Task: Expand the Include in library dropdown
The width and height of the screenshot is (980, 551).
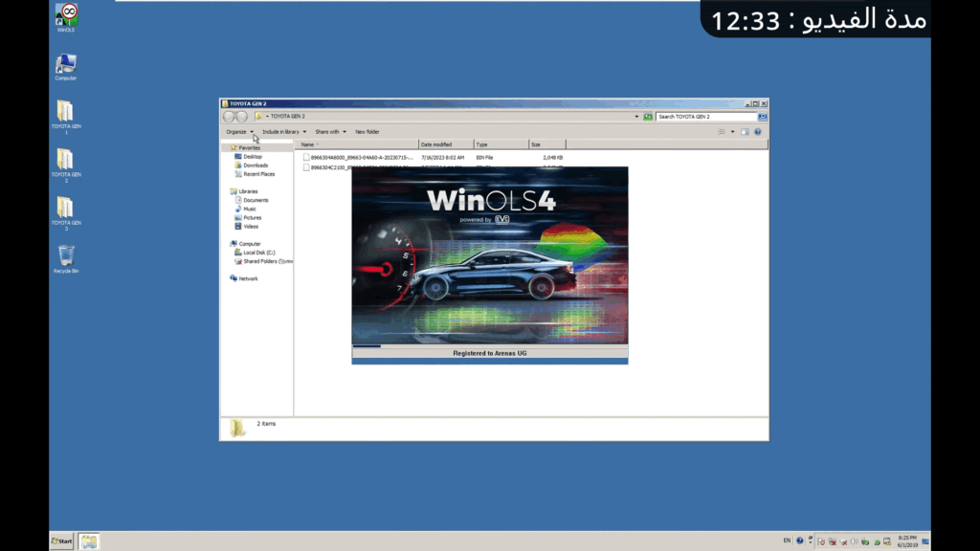Action: 284,132
